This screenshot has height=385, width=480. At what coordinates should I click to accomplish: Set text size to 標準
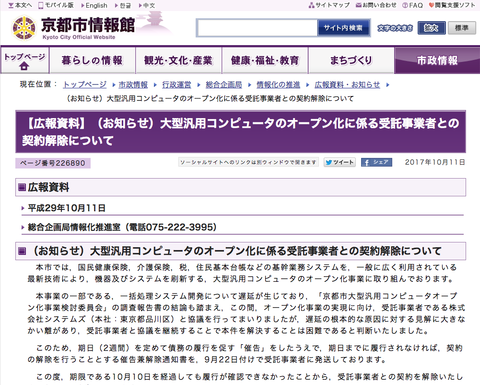(x=462, y=28)
